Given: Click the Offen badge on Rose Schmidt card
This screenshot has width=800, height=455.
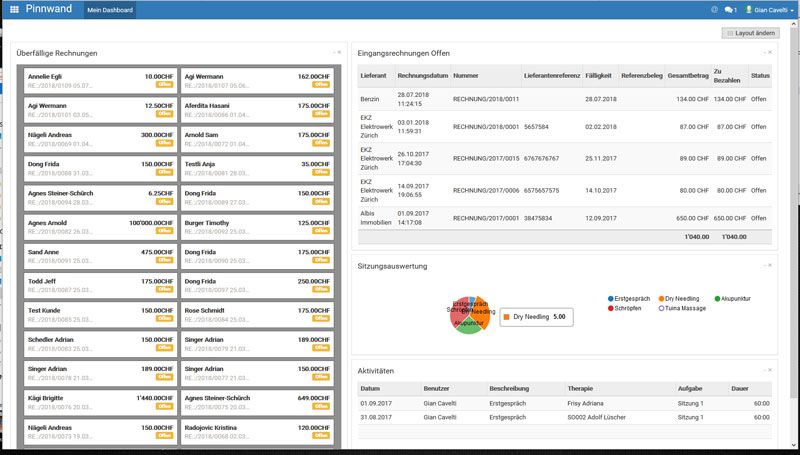Looking at the screenshot, I should 321,318.
